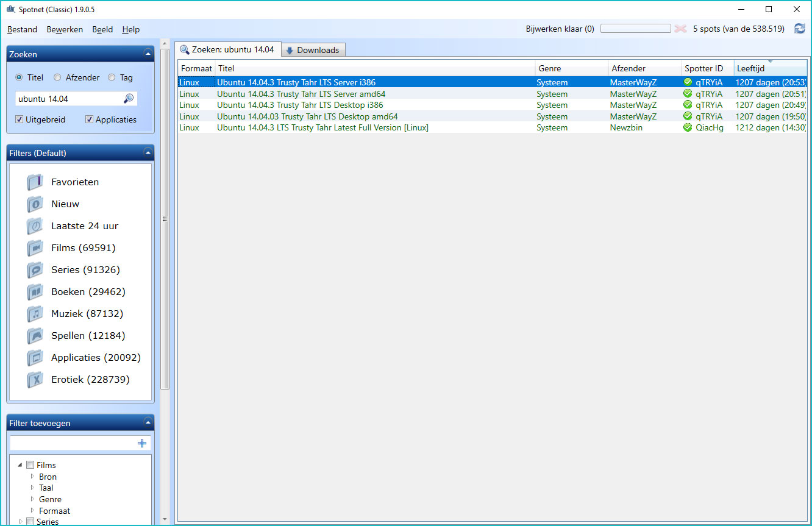Select Ubuntu 14.04.3 Trusty Tahr LTS Server amd64
The height and width of the screenshot is (526, 812).
coord(301,94)
